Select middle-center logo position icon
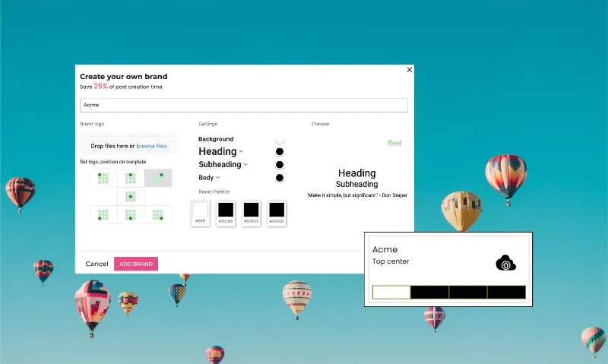Viewport: 608px width, 364px height. (131, 197)
